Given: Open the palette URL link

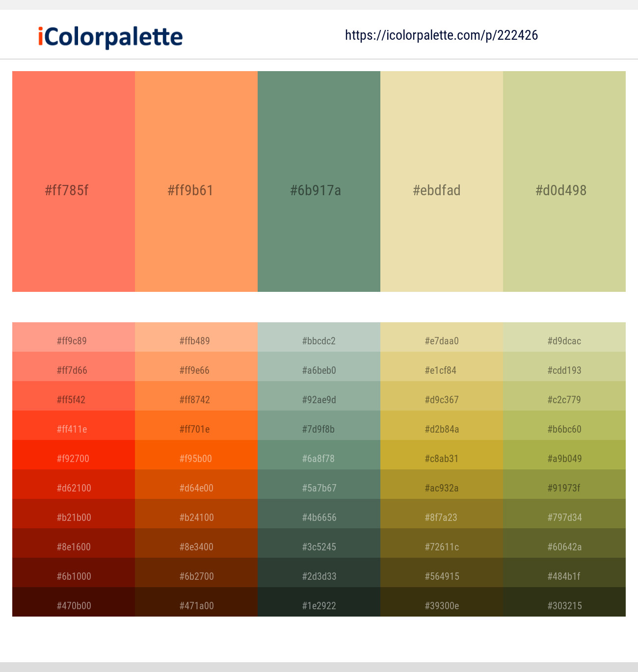Looking at the screenshot, I should [441, 35].
